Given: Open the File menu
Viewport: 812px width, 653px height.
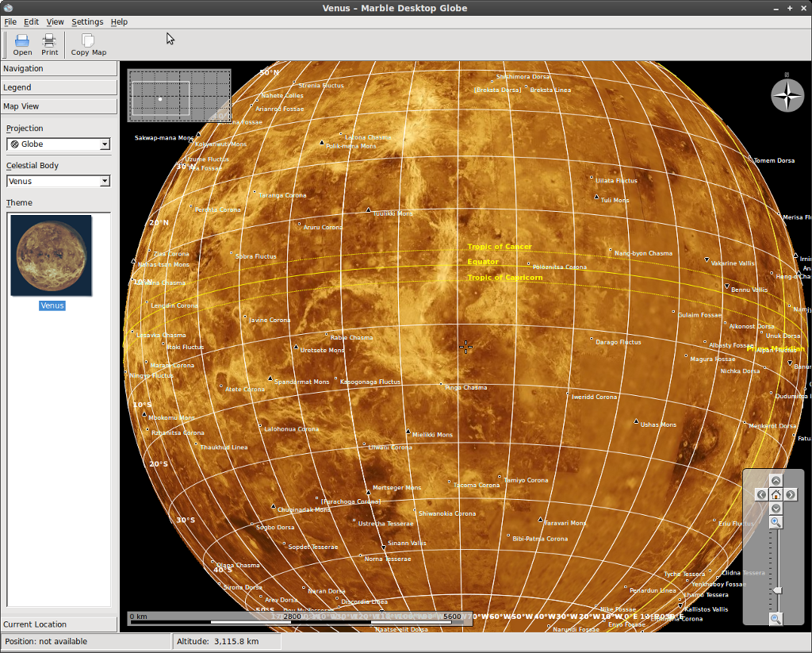Looking at the screenshot, I should (10, 21).
